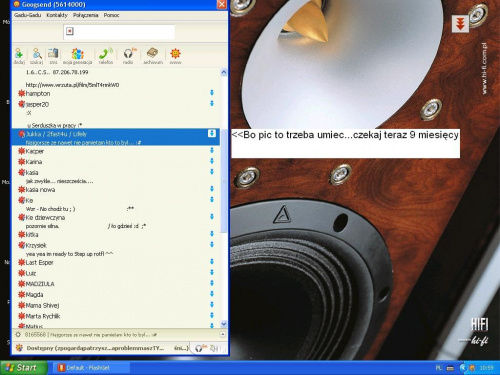Click the status icon beside Krzysiek
Screen dimensions: 500x375
pos(22,245)
